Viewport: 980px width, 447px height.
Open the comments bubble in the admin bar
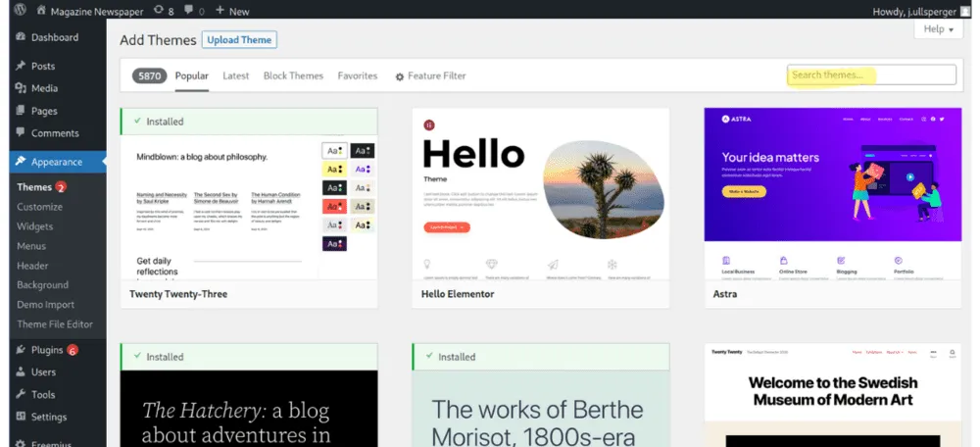[194, 11]
